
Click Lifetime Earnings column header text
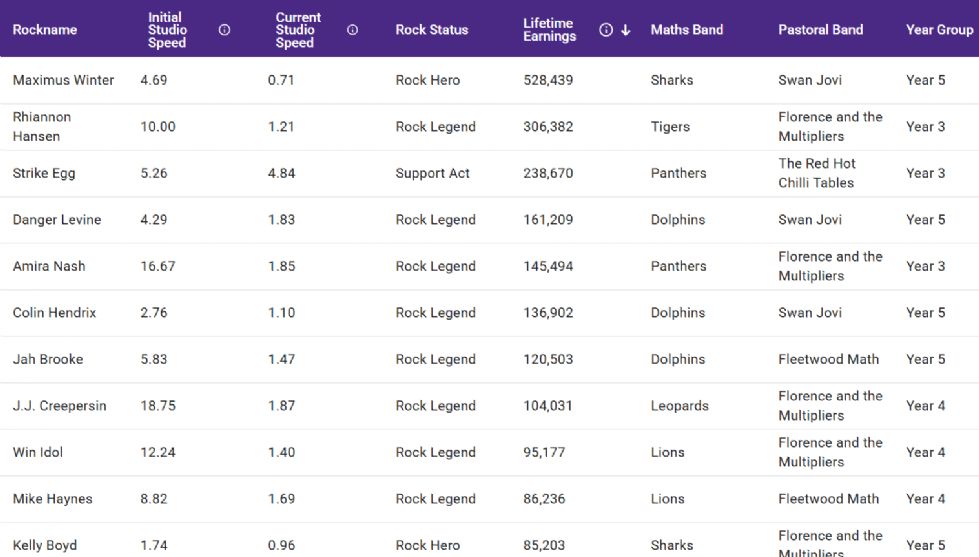[549, 30]
